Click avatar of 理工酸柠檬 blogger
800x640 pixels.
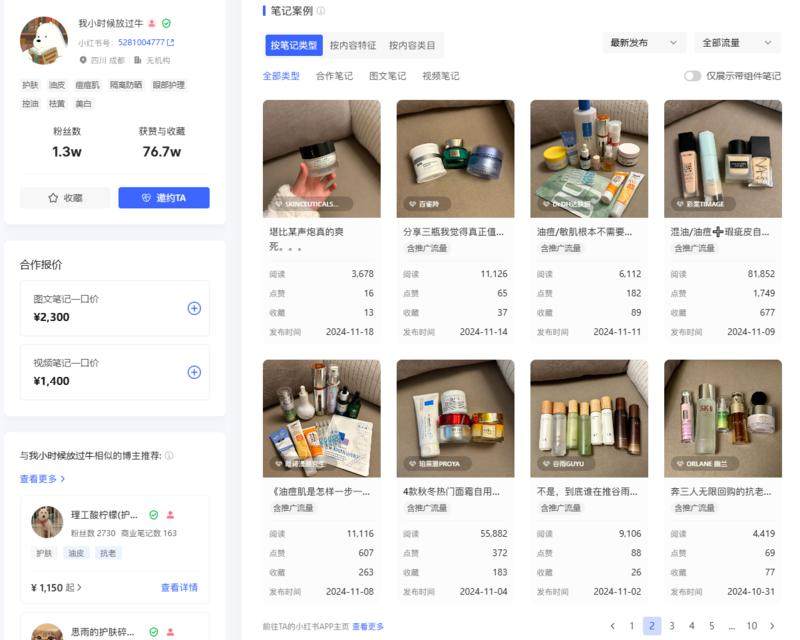coord(47,522)
